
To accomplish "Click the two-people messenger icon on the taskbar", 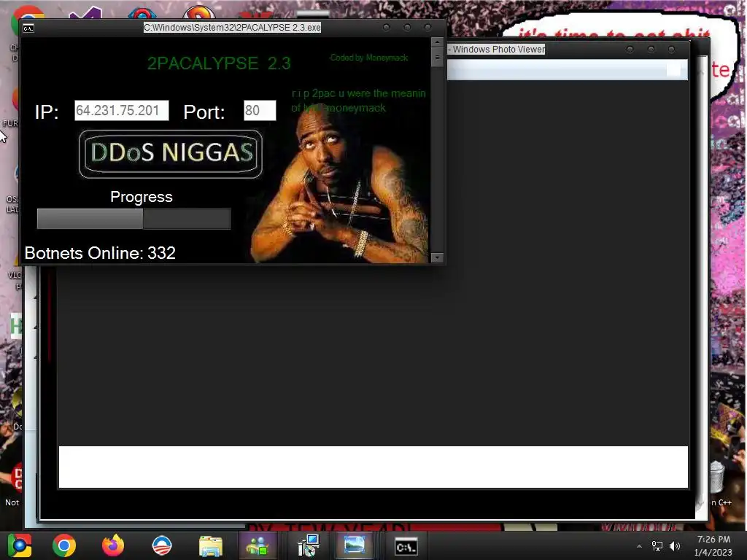I will [x=258, y=545].
